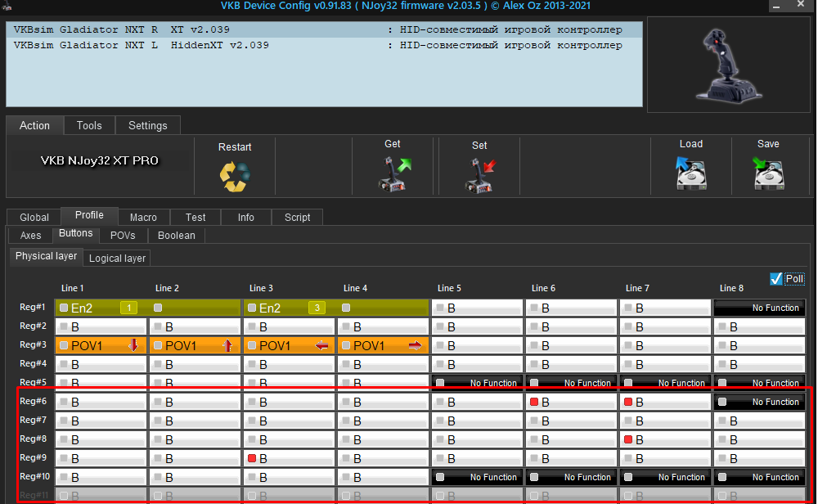Image resolution: width=818 pixels, height=504 pixels.
Task: Open the Boolean sub-tab
Action: click(177, 236)
